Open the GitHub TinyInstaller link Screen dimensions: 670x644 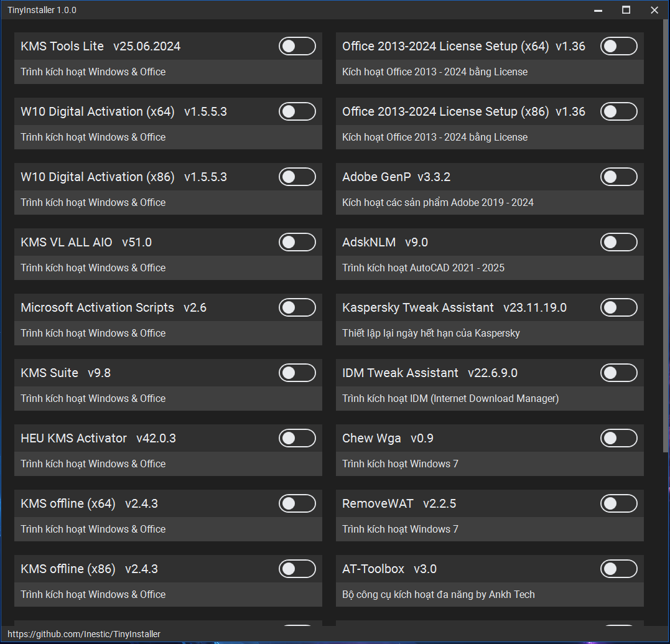coord(84,634)
